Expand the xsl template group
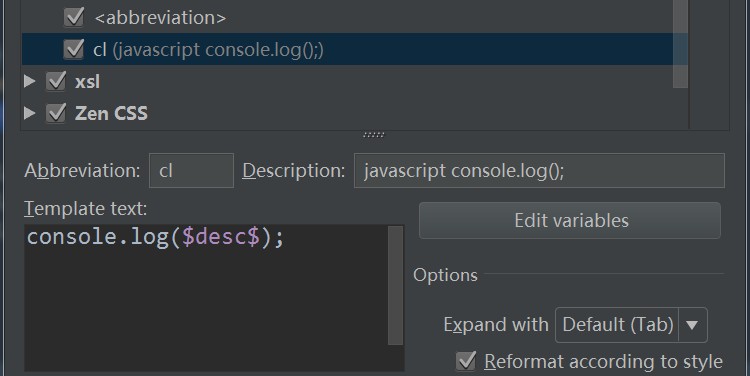Screen dimensions: 750x376 click(30, 81)
